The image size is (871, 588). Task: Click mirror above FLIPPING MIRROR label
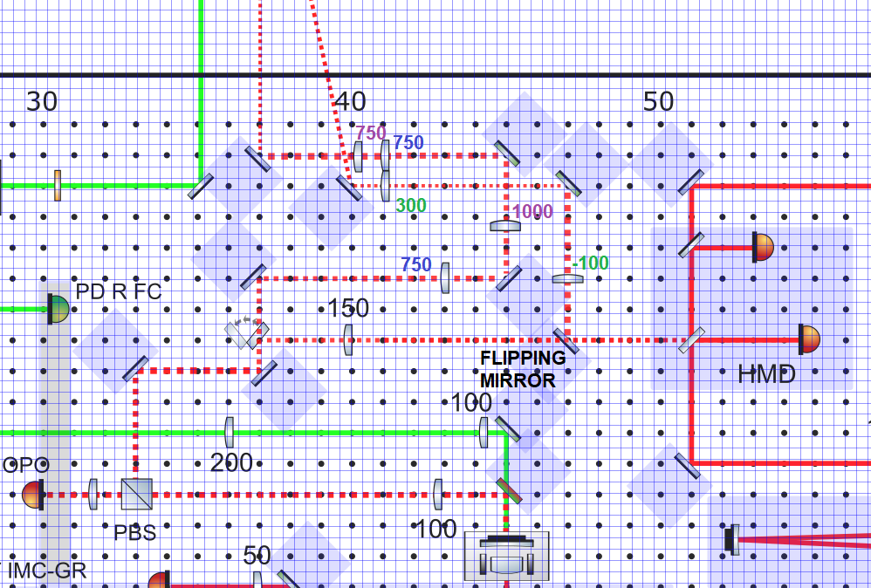point(566,341)
